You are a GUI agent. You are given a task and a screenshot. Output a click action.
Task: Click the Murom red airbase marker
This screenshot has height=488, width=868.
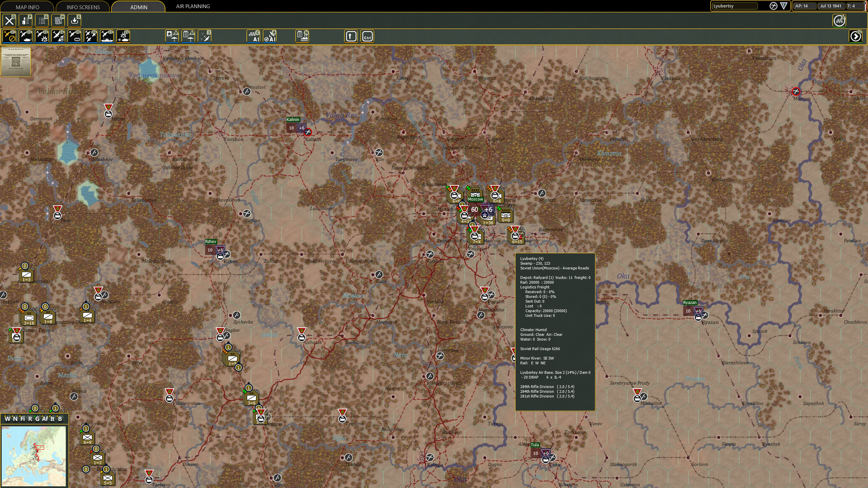click(796, 91)
